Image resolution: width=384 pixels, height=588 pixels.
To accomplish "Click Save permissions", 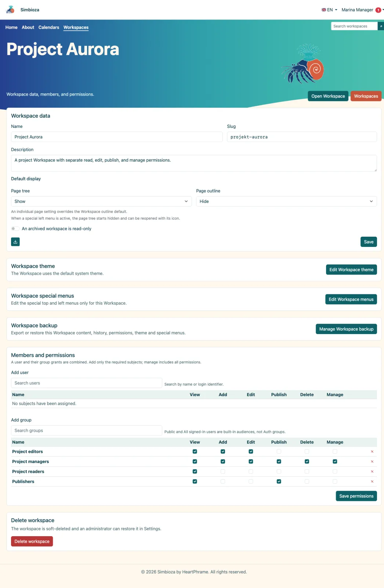I will 356,496.
